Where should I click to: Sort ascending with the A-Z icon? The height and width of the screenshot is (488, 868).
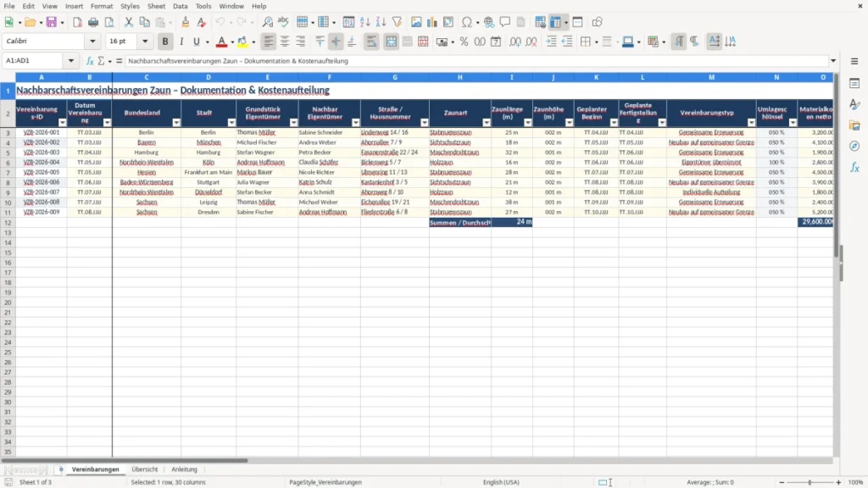364,22
